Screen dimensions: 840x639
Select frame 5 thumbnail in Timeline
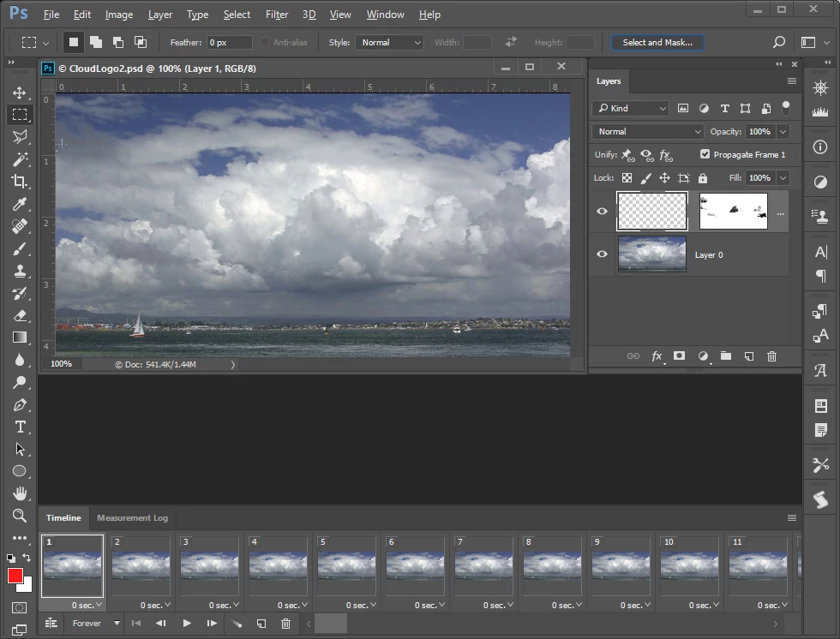pyautogui.click(x=346, y=567)
